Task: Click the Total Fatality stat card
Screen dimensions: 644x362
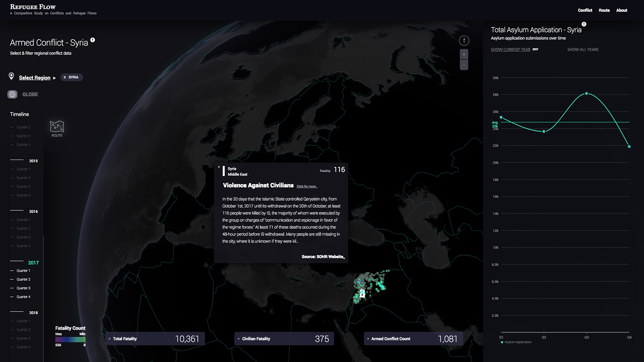Action: (x=155, y=339)
